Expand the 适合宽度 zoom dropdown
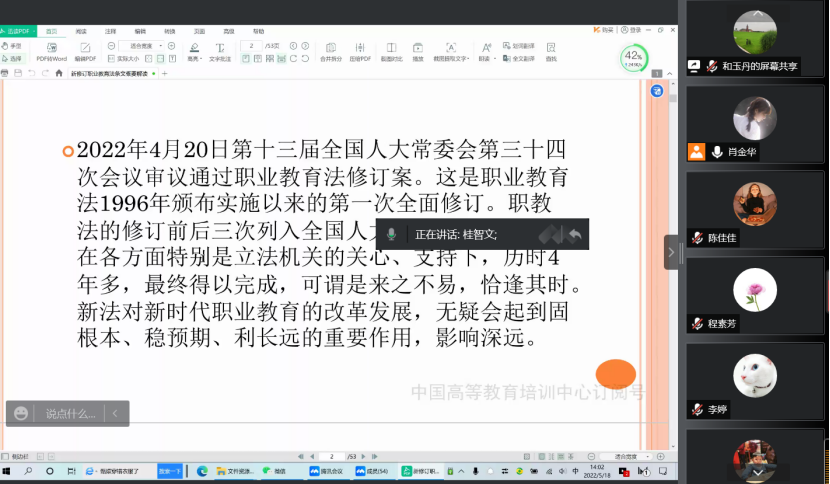 tap(160, 46)
